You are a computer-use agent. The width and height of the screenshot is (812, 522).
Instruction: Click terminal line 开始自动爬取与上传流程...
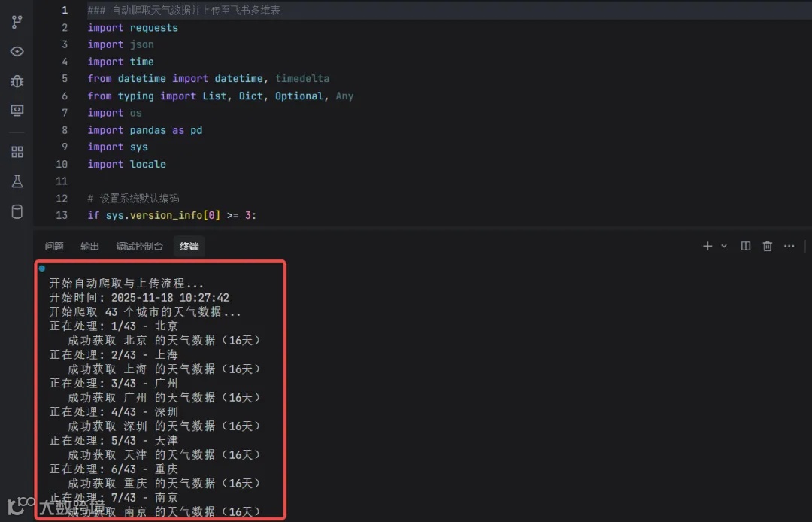click(126, 284)
